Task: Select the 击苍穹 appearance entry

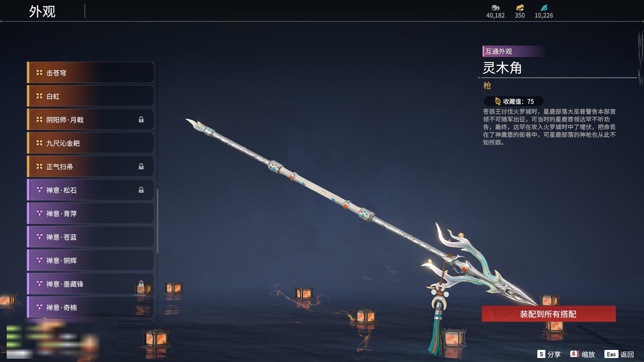Action: (x=91, y=73)
